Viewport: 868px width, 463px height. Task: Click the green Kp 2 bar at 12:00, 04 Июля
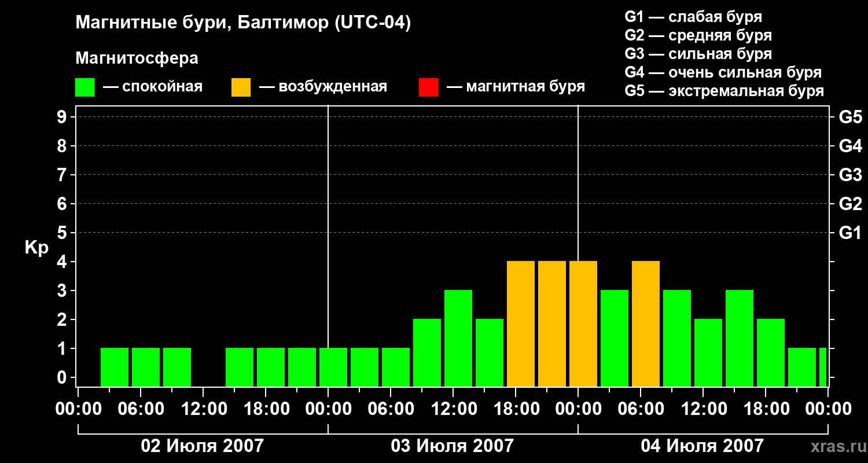tap(708, 353)
